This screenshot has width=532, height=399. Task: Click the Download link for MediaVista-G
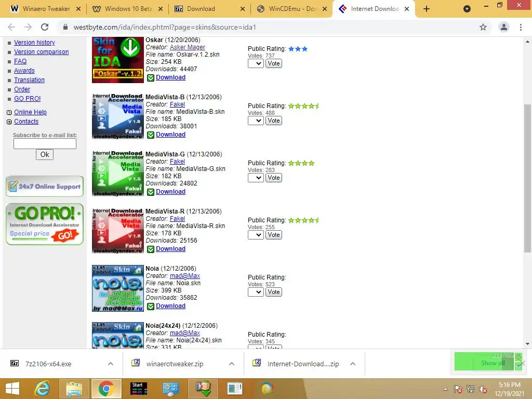click(170, 192)
